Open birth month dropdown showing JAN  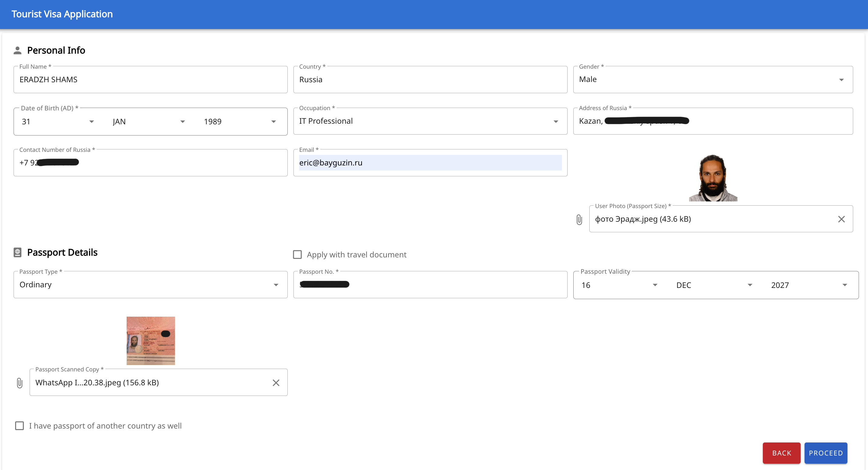coord(148,122)
